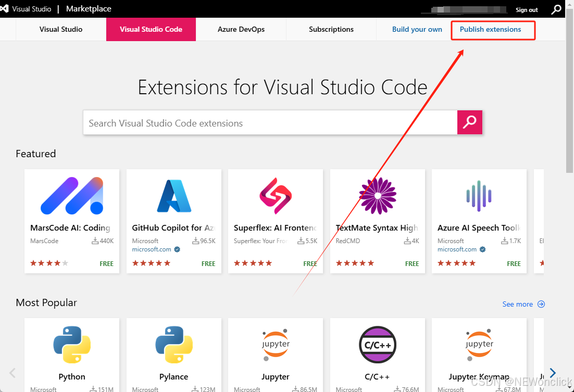The width and height of the screenshot is (574, 392).
Task: Click the pink search button
Action: point(470,122)
